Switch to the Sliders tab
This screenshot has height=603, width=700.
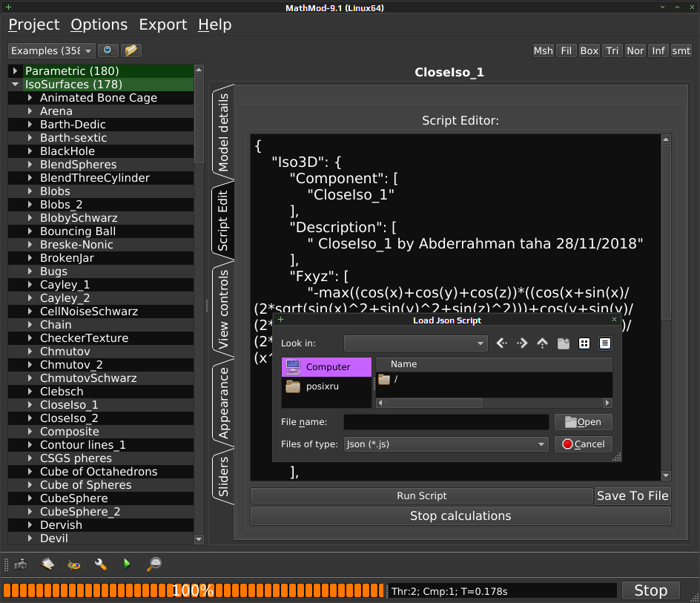point(223,477)
